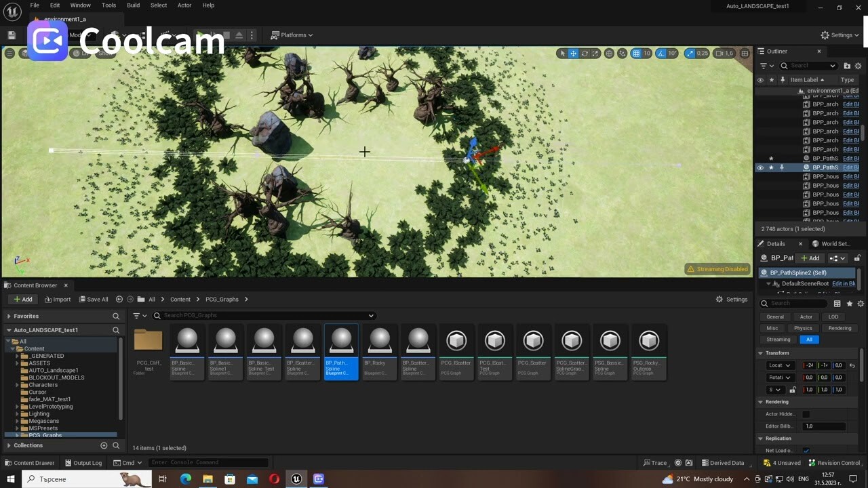This screenshot has width=868, height=488.
Task: Click inside the console command input field
Action: pos(207,462)
